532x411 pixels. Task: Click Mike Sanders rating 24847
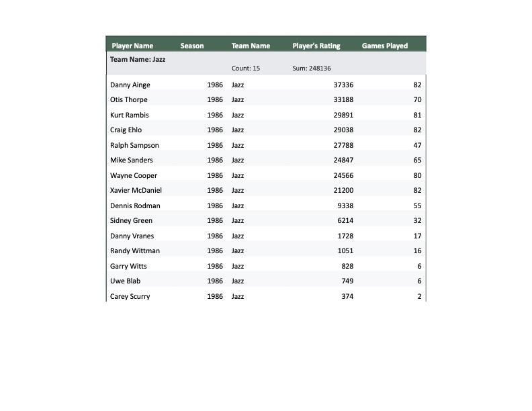point(343,161)
